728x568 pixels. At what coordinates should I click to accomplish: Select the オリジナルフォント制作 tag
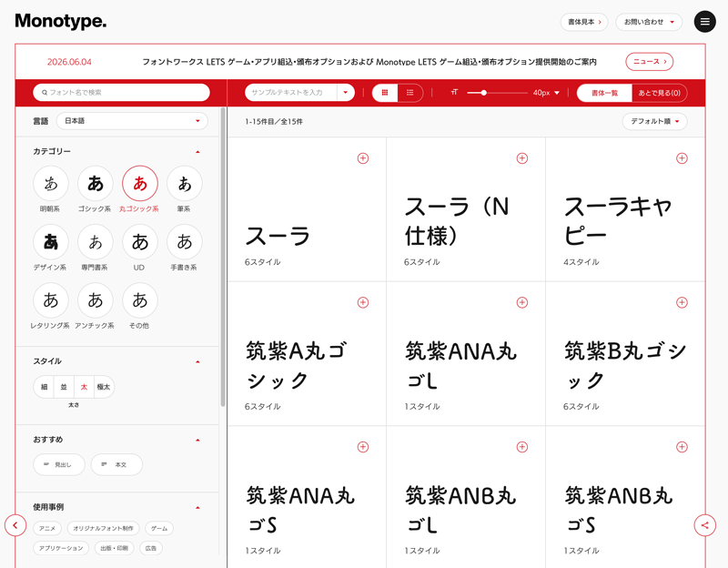103,528
